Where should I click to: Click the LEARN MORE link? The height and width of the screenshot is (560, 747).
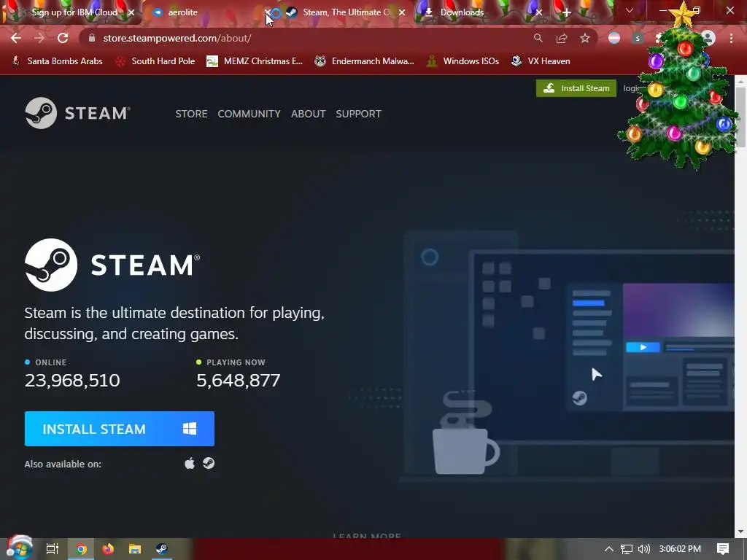point(367,536)
